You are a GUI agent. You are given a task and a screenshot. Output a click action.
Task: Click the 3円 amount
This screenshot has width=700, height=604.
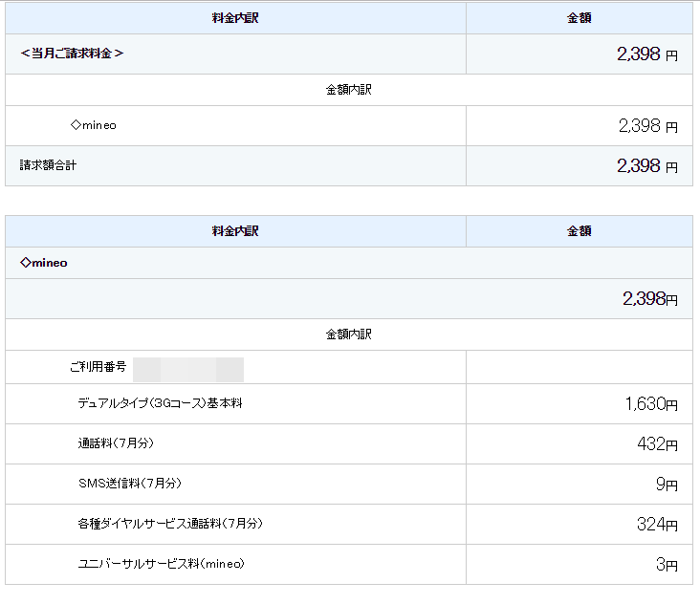(667, 565)
